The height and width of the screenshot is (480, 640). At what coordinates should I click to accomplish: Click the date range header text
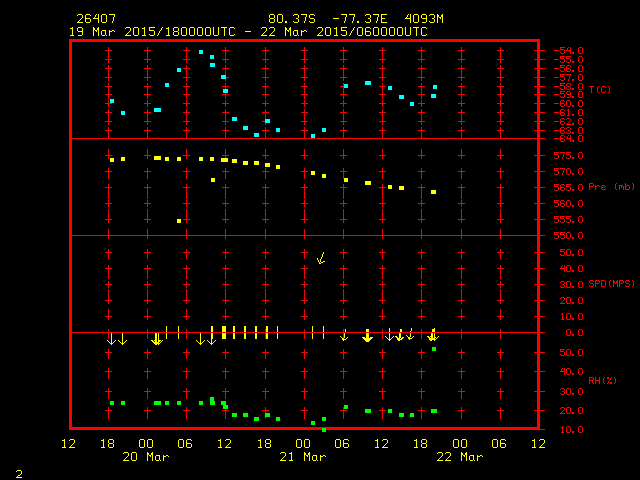[x=248, y=32]
